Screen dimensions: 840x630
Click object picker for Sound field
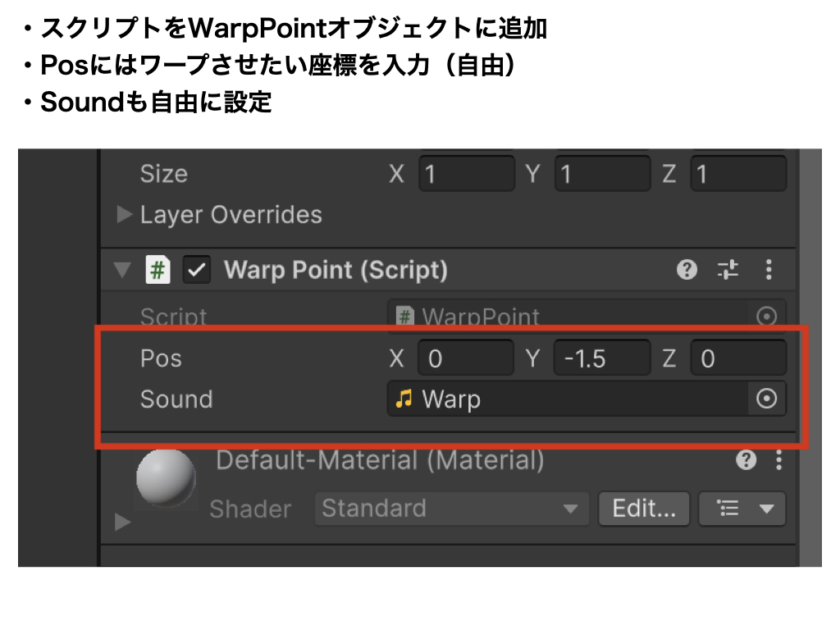pos(766,399)
